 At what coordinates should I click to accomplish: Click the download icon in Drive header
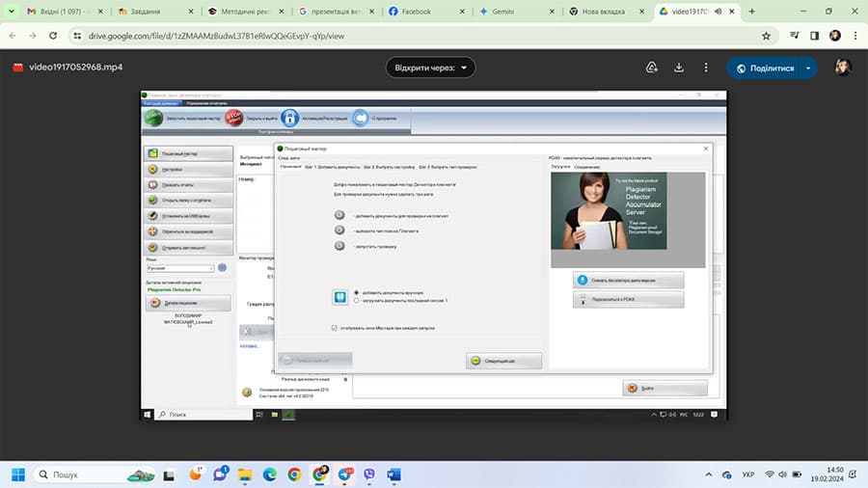pos(679,68)
